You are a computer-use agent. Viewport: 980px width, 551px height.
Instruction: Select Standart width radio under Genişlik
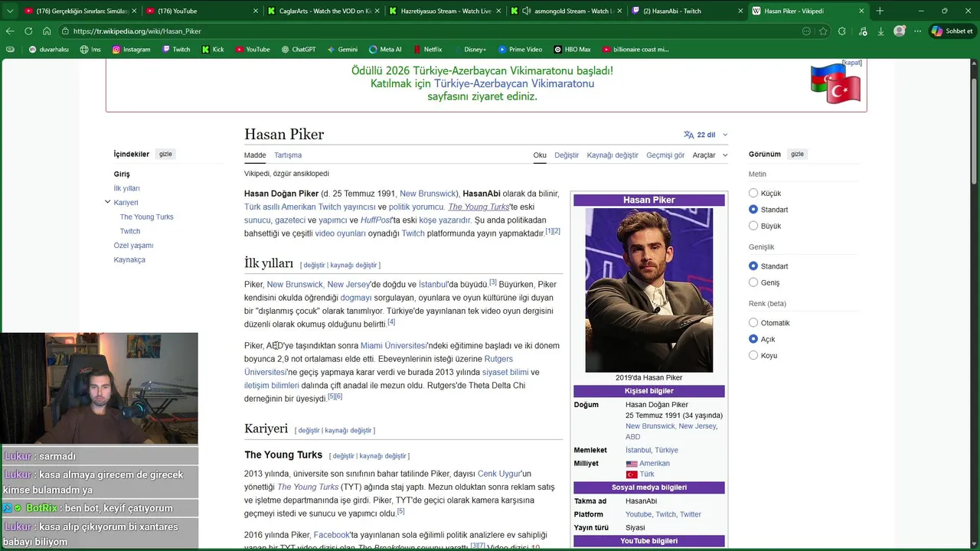(753, 266)
